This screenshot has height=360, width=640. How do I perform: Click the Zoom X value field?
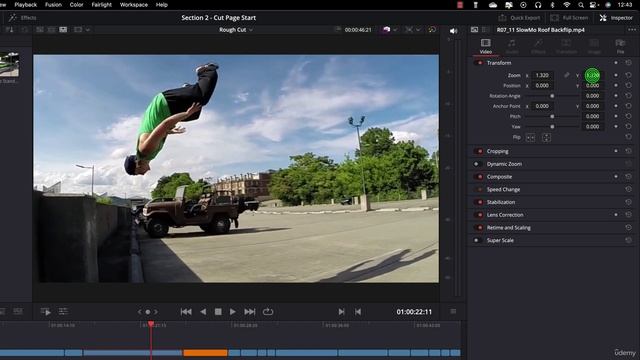[542, 76]
